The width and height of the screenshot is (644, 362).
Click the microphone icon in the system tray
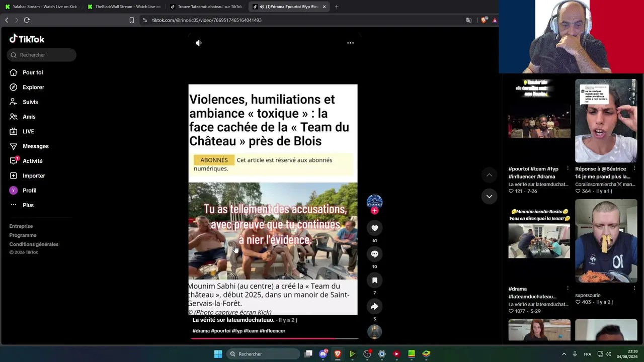pos(575,354)
